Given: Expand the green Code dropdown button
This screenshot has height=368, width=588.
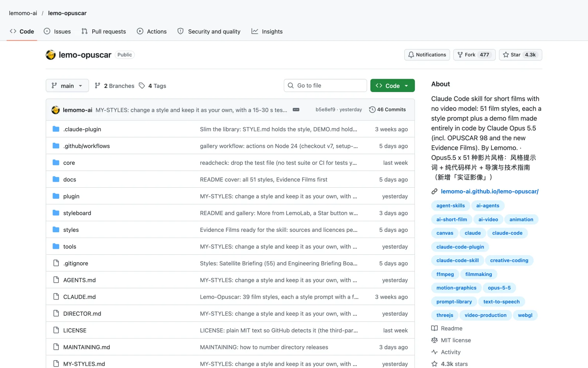Looking at the screenshot, I should click(392, 86).
